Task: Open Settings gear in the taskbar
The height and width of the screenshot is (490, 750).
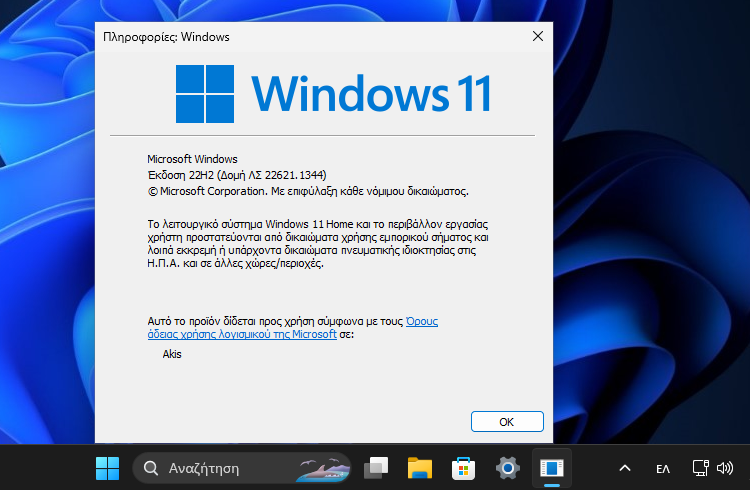Action: (x=507, y=468)
